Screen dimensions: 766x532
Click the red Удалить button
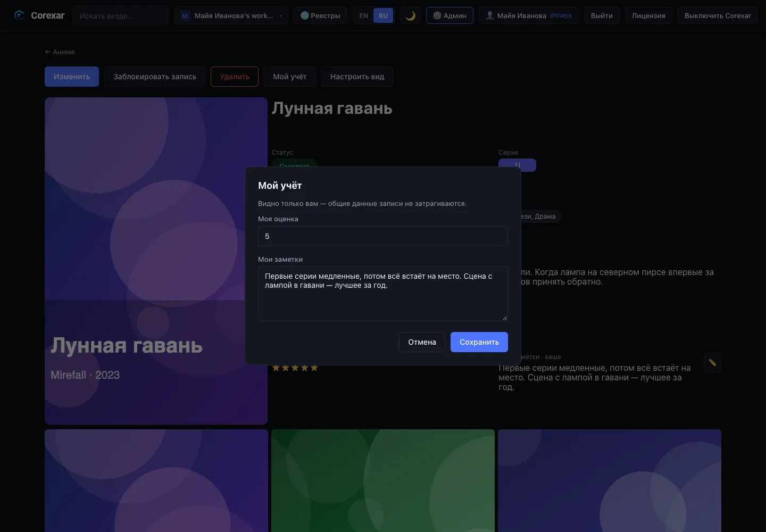pyautogui.click(x=235, y=77)
